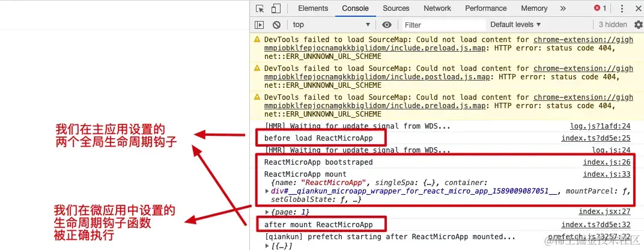Open the Sources tab

(396, 8)
